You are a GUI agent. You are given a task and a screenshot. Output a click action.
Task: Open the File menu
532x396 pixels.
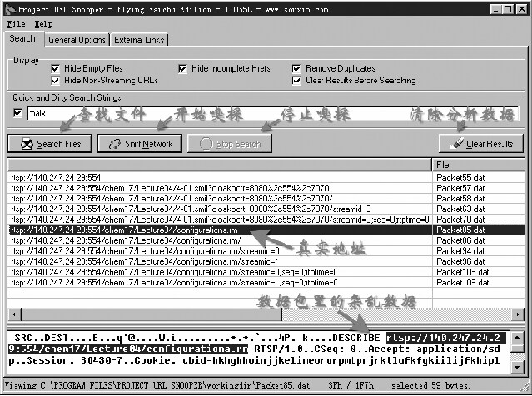pos(16,24)
